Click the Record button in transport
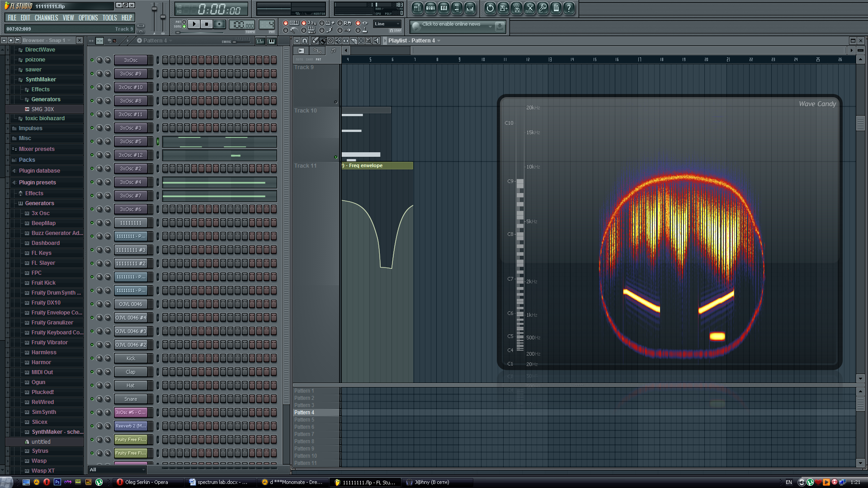 coord(219,24)
